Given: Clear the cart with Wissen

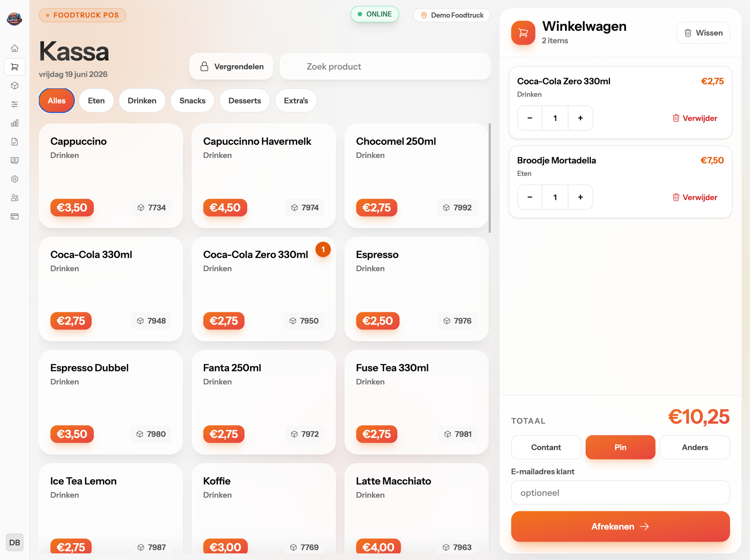Looking at the screenshot, I should [x=703, y=33].
